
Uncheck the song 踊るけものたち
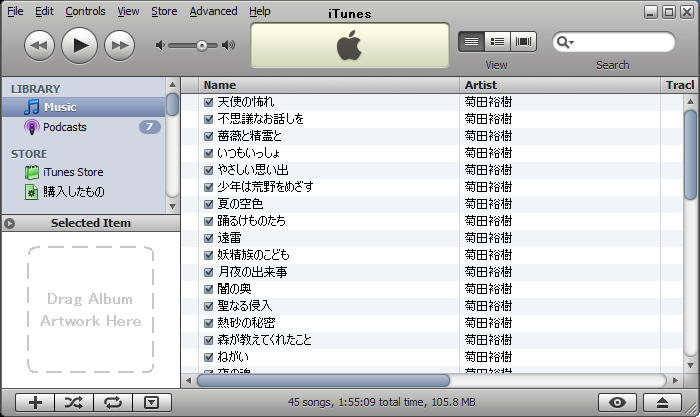pyautogui.click(x=208, y=221)
